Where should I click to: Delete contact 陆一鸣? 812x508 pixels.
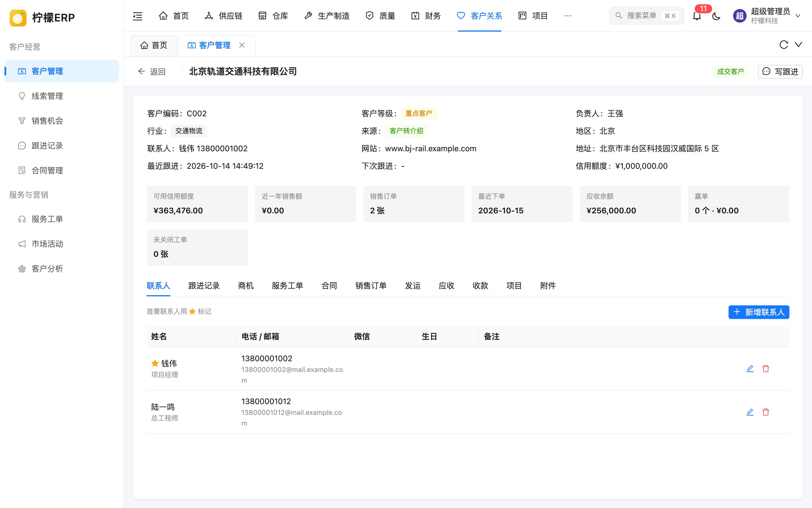[766, 412]
